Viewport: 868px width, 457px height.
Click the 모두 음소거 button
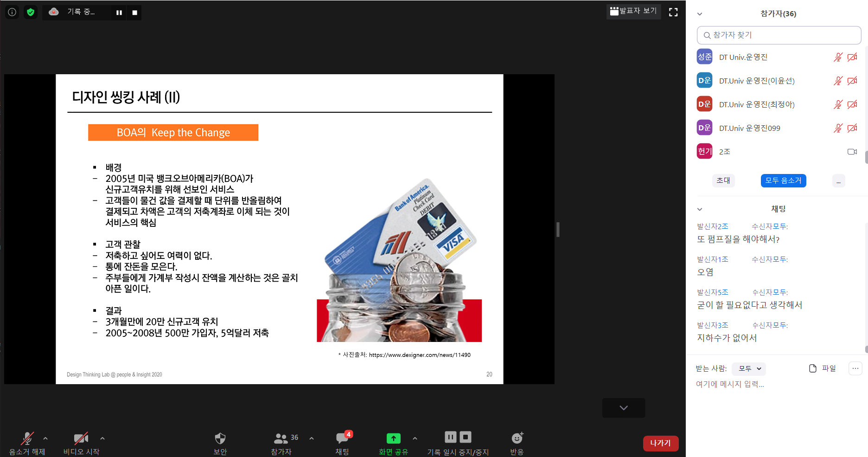click(783, 180)
